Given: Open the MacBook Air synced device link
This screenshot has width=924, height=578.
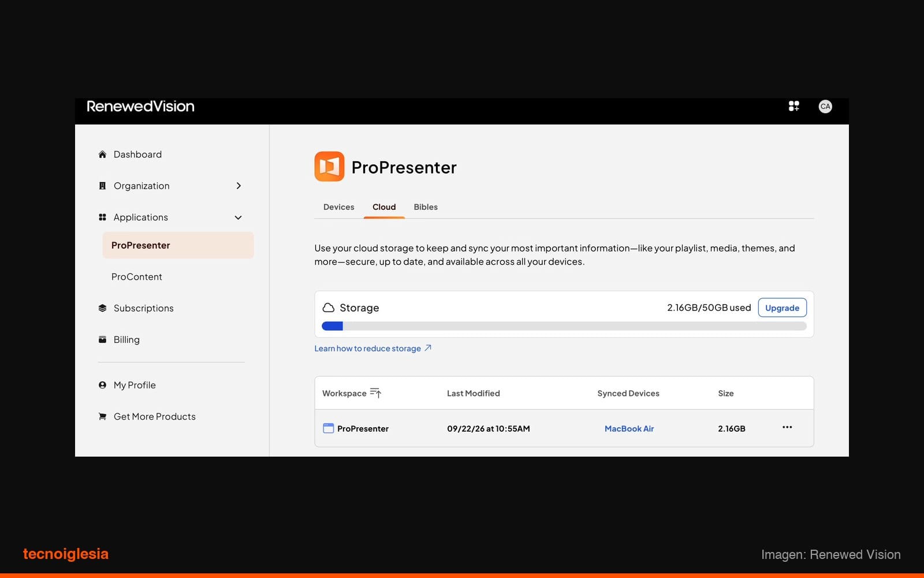Looking at the screenshot, I should (629, 428).
